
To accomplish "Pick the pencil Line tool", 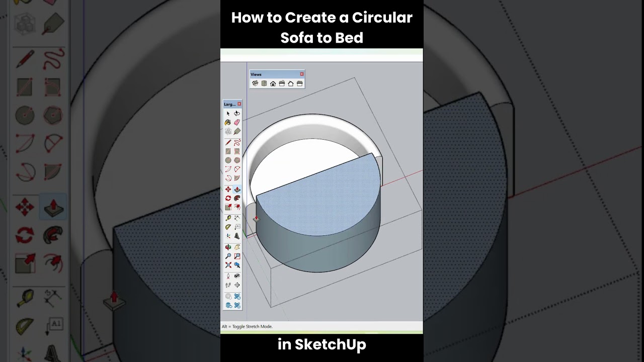I will (x=228, y=142).
